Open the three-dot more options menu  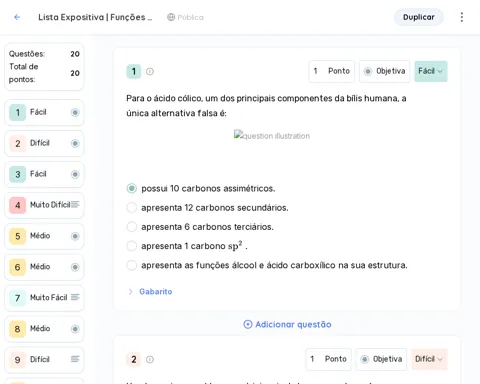[x=462, y=17]
